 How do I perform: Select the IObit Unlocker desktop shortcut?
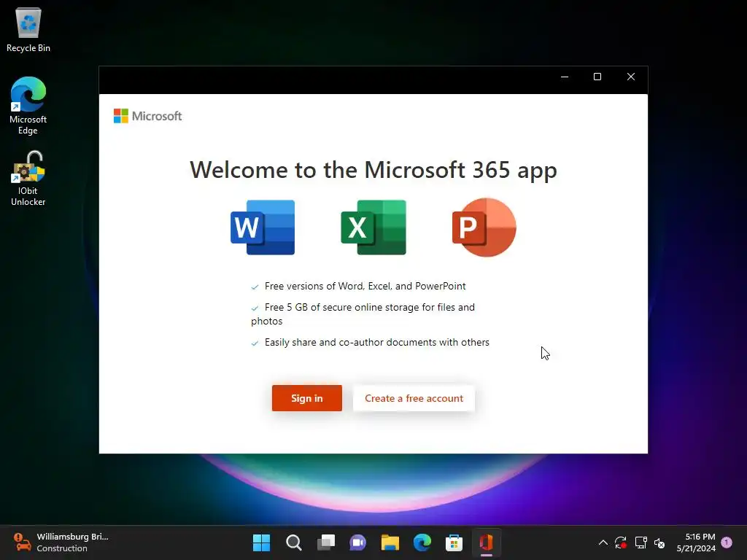click(x=28, y=178)
